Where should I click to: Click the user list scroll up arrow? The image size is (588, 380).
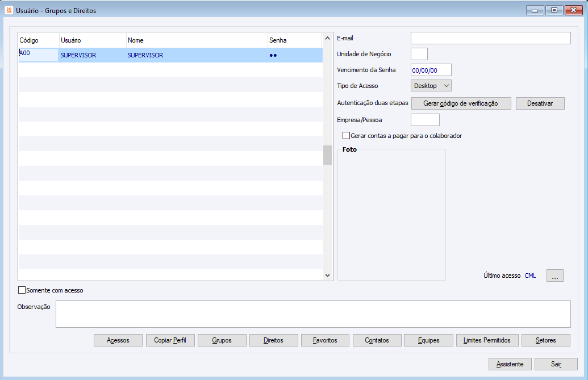(327, 38)
